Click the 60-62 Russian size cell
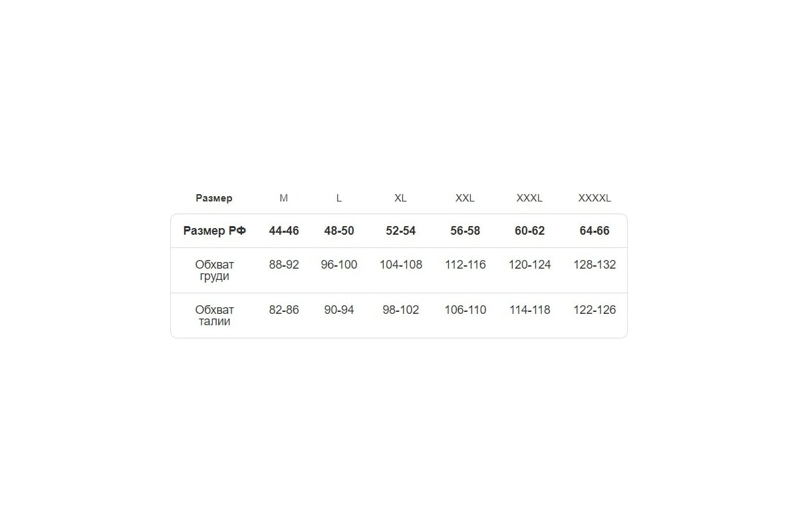Screen dimensions: 798x532 (529, 231)
